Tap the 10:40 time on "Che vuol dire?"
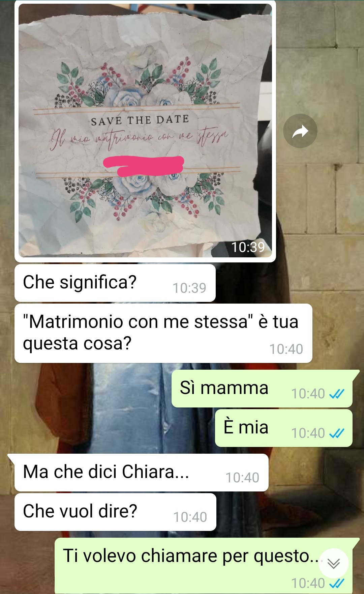Image resolution: width=364 pixels, height=594 pixels. [x=190, y=517]
